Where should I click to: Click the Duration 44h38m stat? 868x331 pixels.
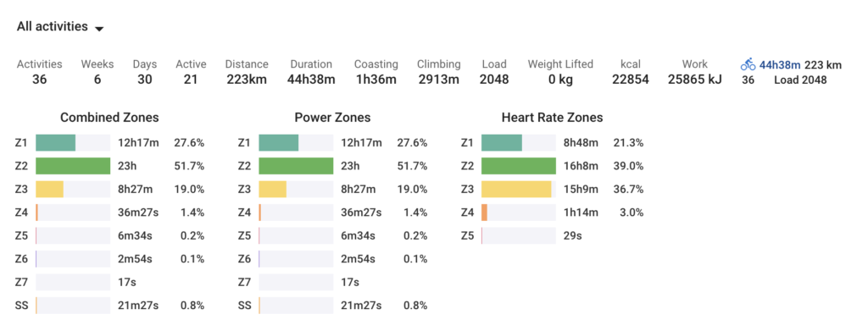pos(311,73)
